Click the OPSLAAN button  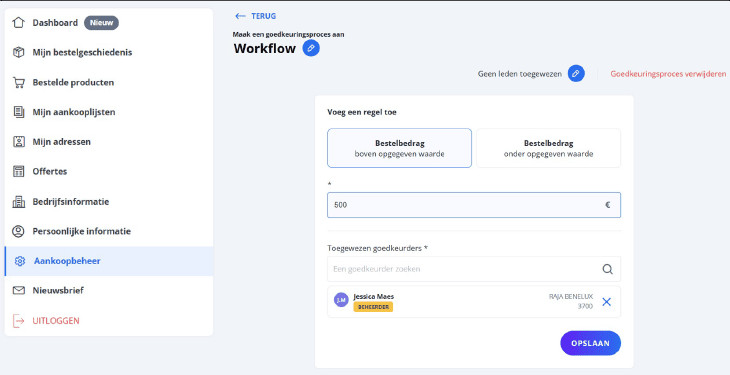click(590, 343)
